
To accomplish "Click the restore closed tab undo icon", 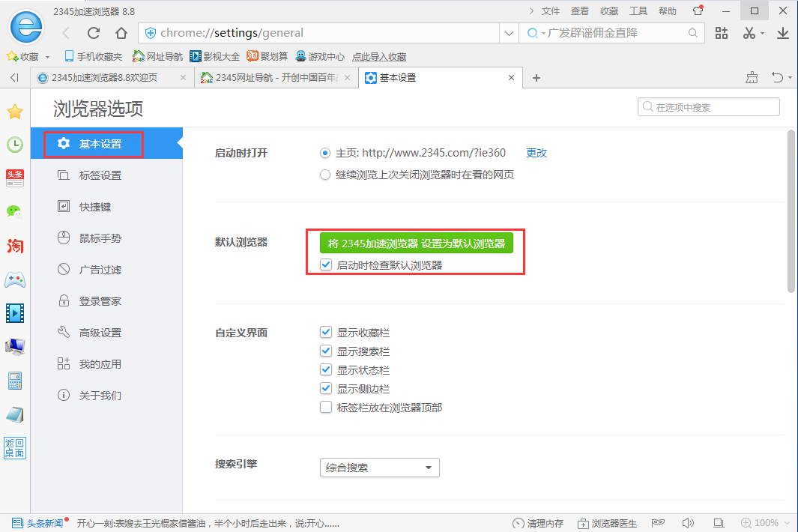I will 777,77.
